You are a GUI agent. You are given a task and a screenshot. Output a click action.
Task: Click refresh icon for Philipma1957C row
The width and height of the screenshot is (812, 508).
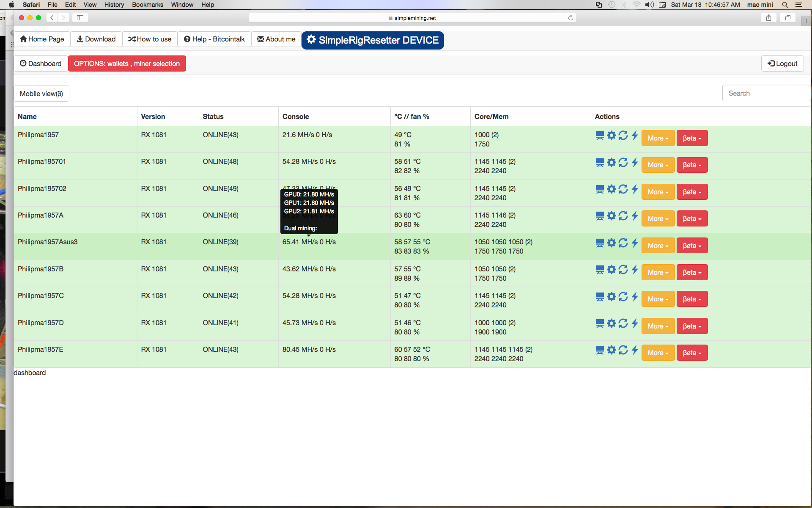[x=623, y=297]
